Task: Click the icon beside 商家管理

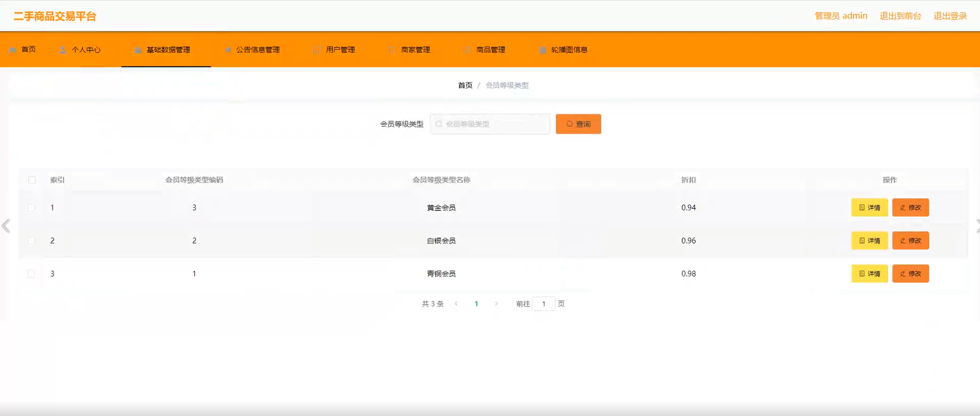Action: pyautogui.click(x=392, y=50)
